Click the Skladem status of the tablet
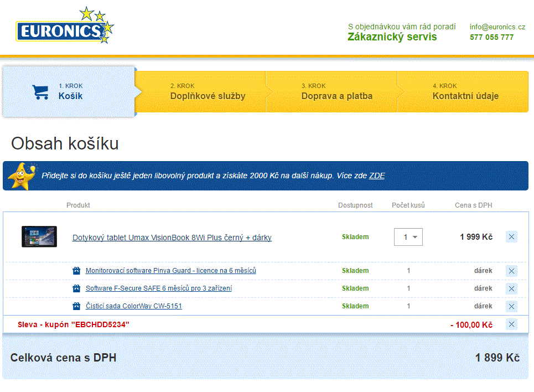 [x=355, y=237]
